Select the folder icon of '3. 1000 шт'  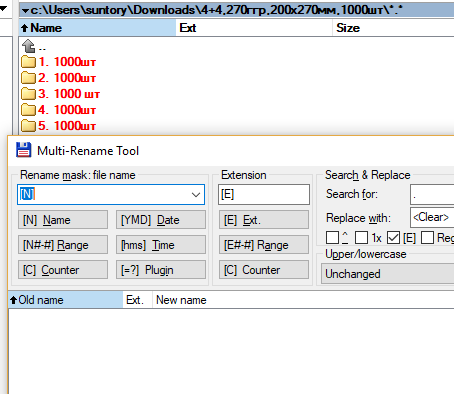28,94
